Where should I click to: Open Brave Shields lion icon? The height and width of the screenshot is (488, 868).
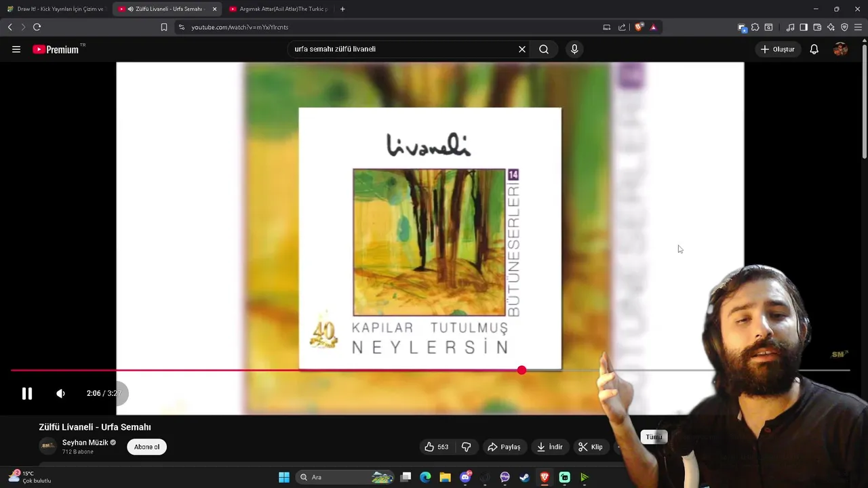point(639,27)
